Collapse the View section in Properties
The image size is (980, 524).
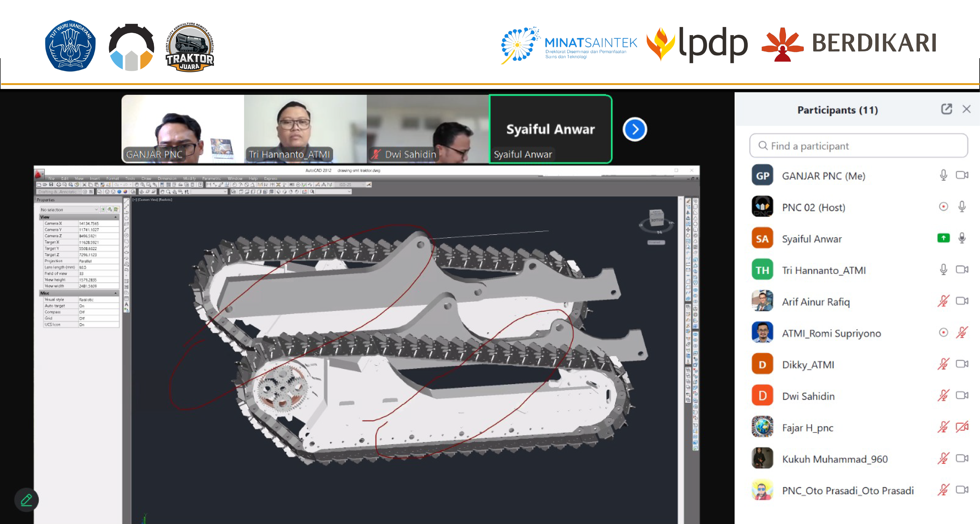tap(116, 217)
